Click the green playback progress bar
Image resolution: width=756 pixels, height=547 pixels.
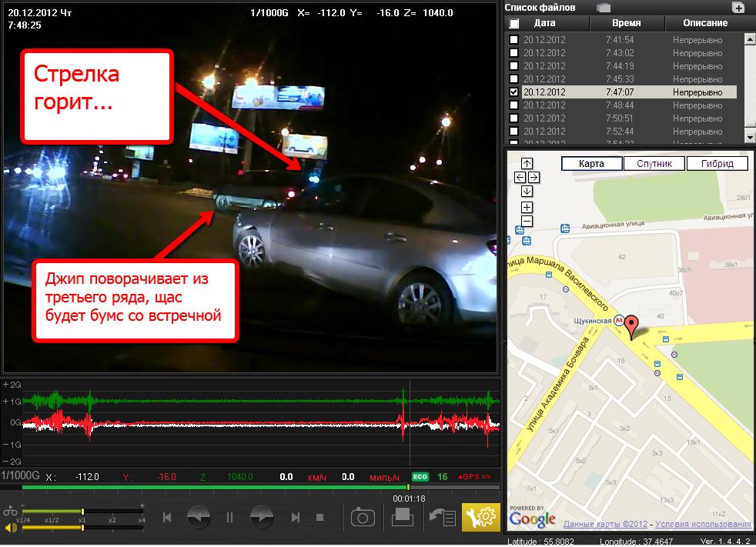pyautogui.click(x=216, y=487)
